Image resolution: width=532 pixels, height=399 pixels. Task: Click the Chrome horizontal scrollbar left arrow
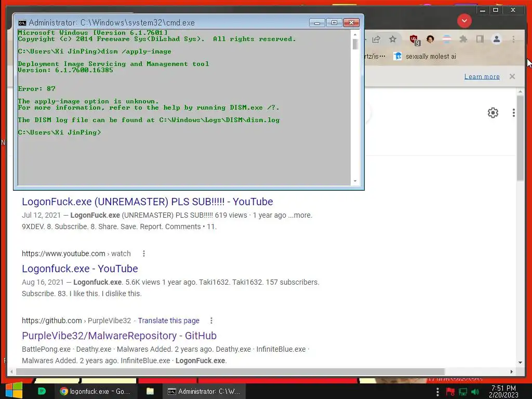11,371
